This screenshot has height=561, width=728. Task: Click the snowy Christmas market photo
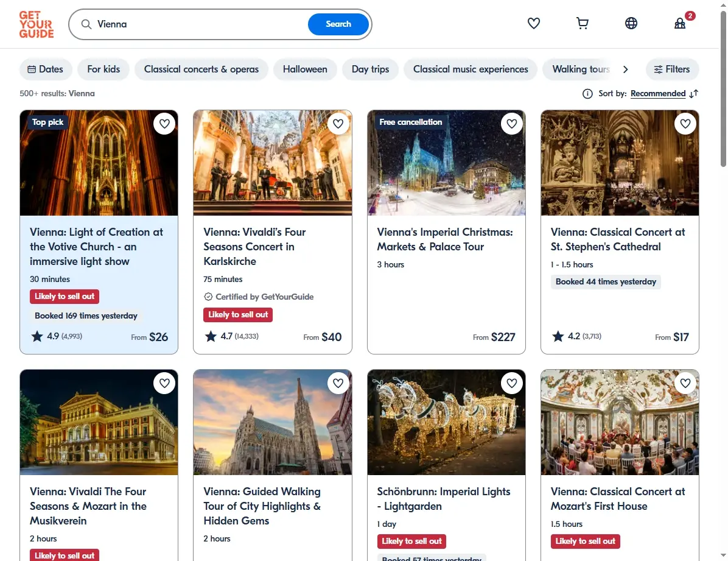tap(446, 163)
